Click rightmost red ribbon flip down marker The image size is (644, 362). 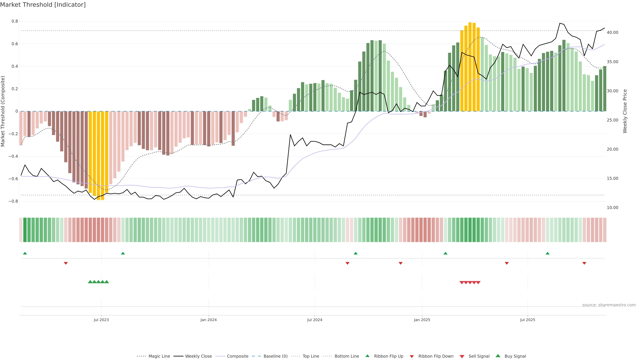point(584,263)
